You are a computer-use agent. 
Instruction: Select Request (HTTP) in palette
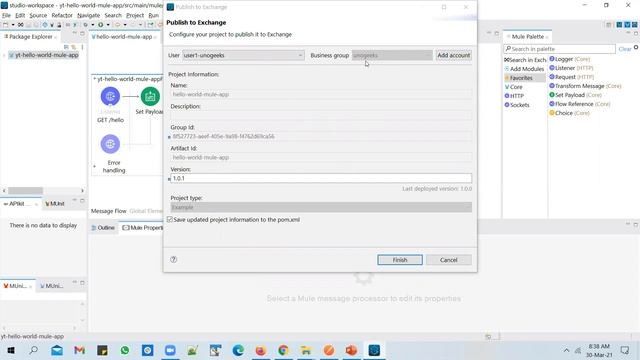571,77
